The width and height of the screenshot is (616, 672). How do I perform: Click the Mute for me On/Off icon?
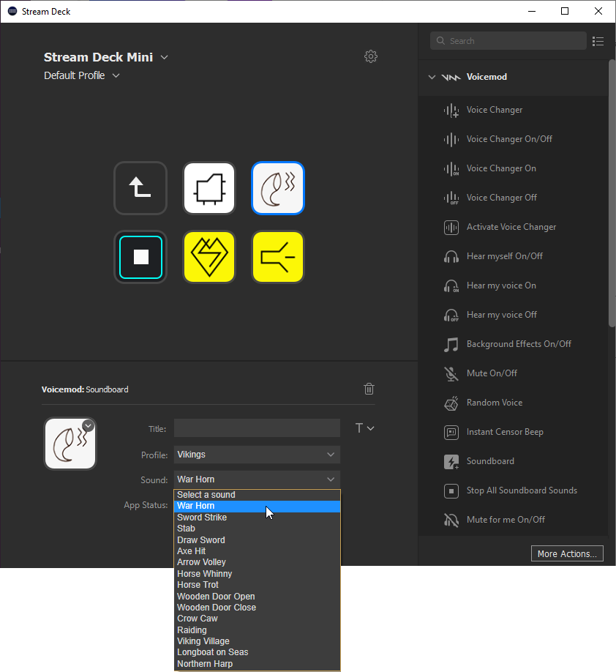451,520
